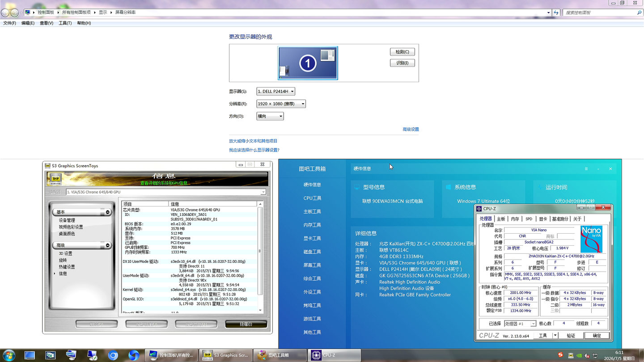Click the S3 Graphics ScreenToys taskbar button
Screen dimensions: 644x362
pyautogui.click(x=226, y=355)
